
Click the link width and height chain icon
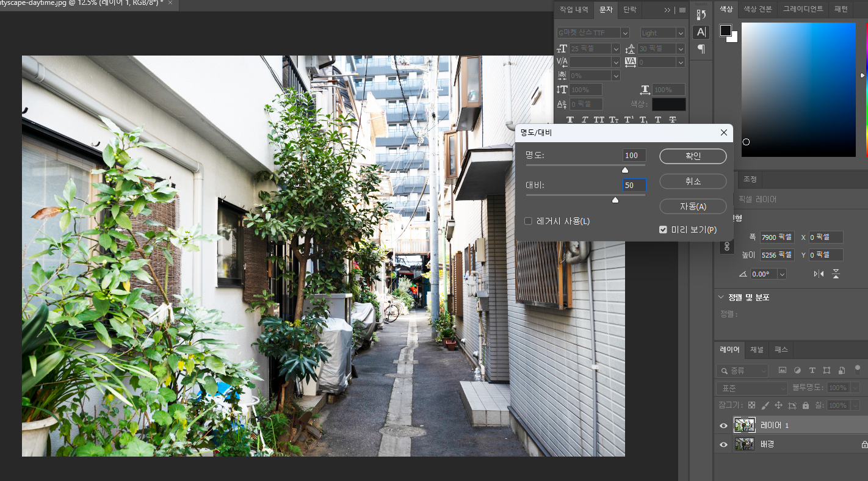click(726, 246)
